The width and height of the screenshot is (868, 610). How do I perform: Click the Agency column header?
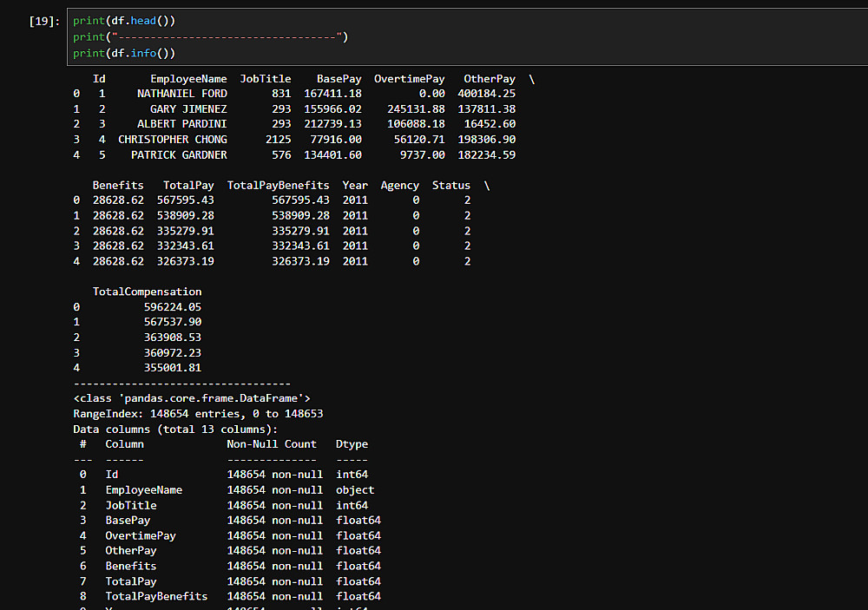tap(399, 186)
